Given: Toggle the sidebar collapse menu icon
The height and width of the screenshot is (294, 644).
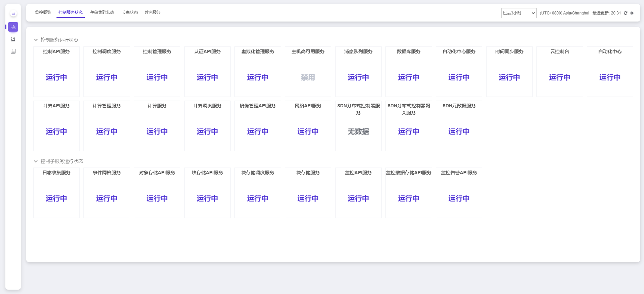Looking at the screenshot, I should pos(13,13).
